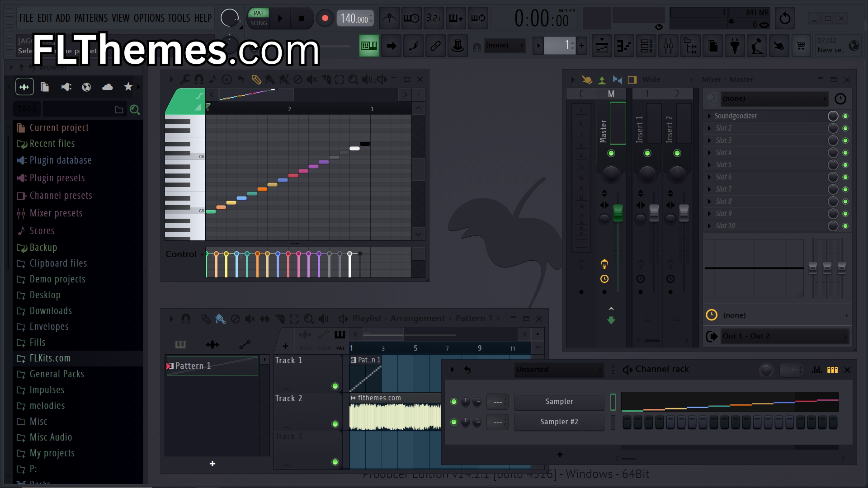Open the star favorites tab in Browser

128,87
